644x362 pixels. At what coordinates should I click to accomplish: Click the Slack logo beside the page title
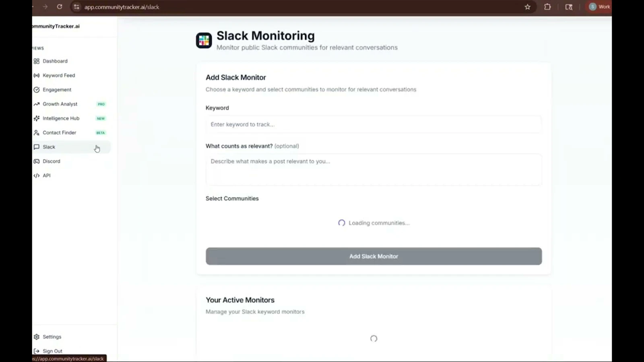pyautogui.click(x=204, y=40)
